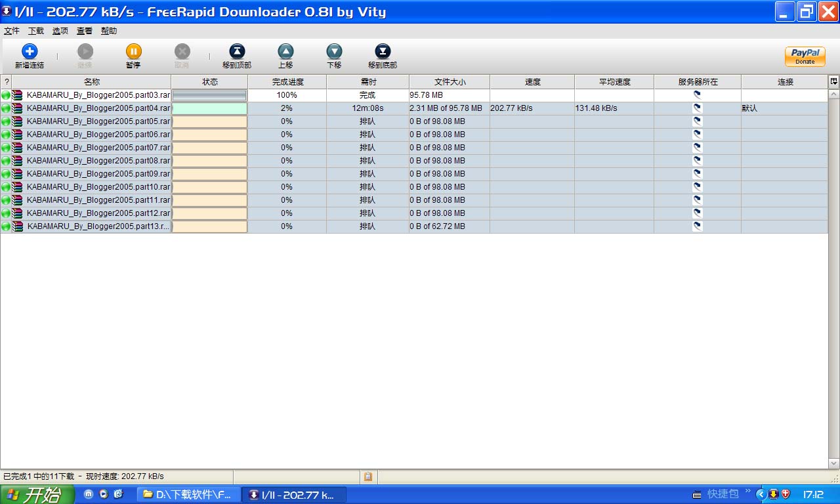This screenshot has width=840, height=504.
Task: Click the move down toolbar icon
Action: [334, 52]
